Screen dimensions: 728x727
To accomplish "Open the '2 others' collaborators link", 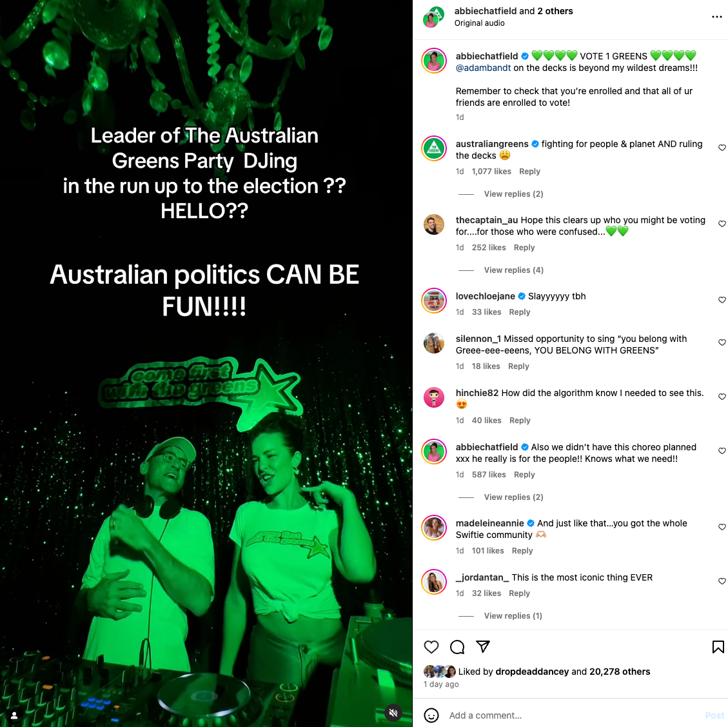I will click(x=555, y=11).
